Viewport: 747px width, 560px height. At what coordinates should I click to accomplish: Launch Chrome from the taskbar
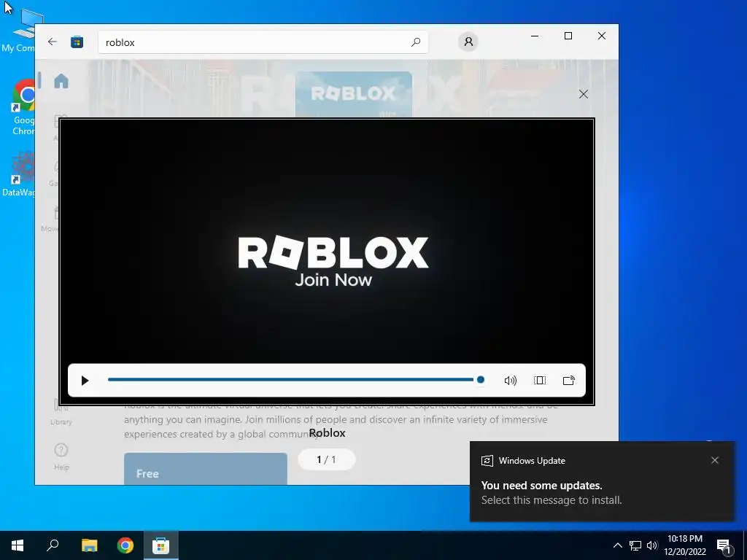tap(125, 545)
